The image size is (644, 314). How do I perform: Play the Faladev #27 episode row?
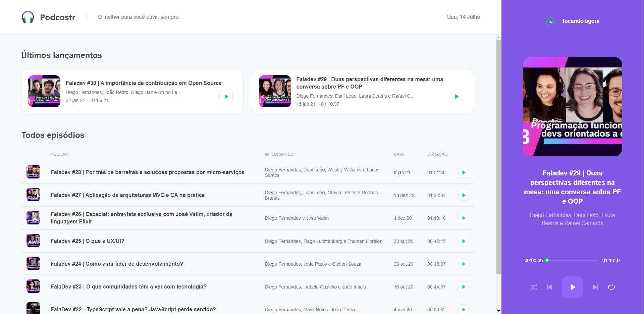click(463, 195)
